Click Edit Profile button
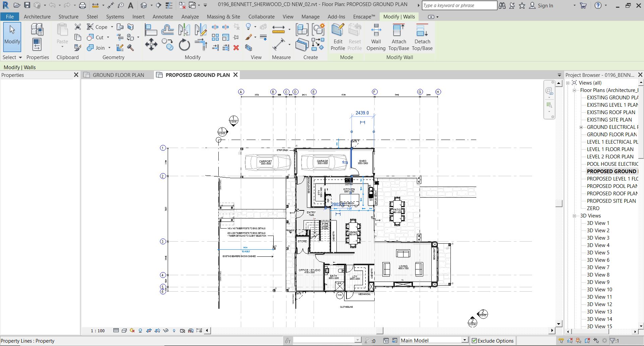Image resolution: width=644 pixels, height=346 pixels. coord(338,37)
